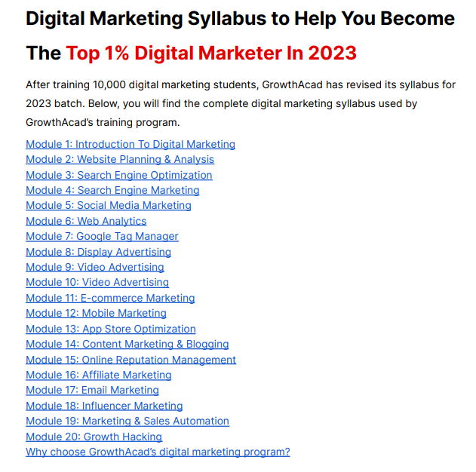476x472 pixels.
Task: Visit Module 15: Online Reputation Management
Action: coord(131,360)
